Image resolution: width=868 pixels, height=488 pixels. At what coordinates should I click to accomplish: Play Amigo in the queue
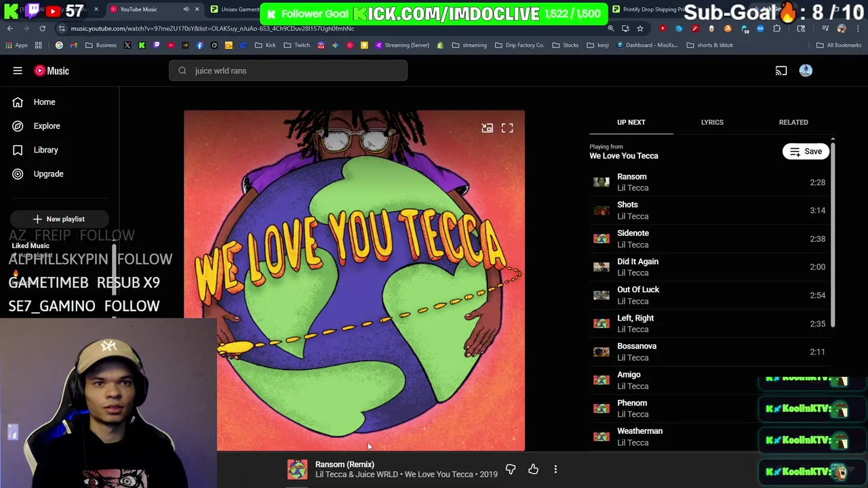(709, 380)
